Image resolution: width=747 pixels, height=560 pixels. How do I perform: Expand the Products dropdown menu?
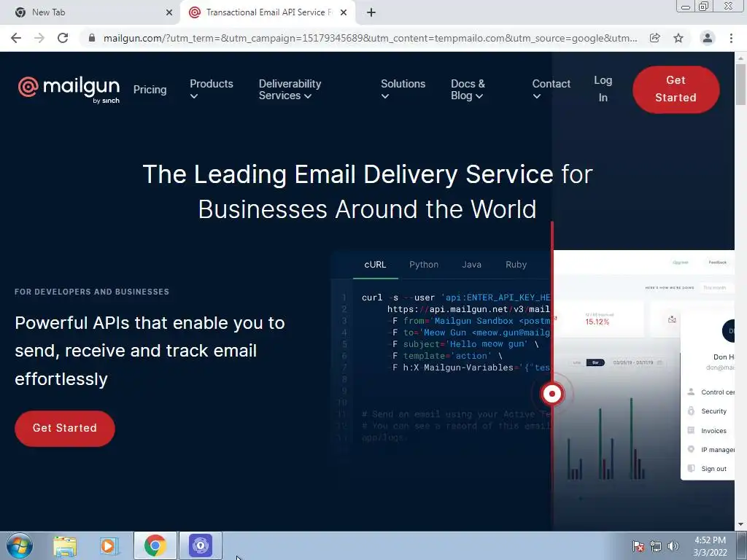[x=211, y=89]
